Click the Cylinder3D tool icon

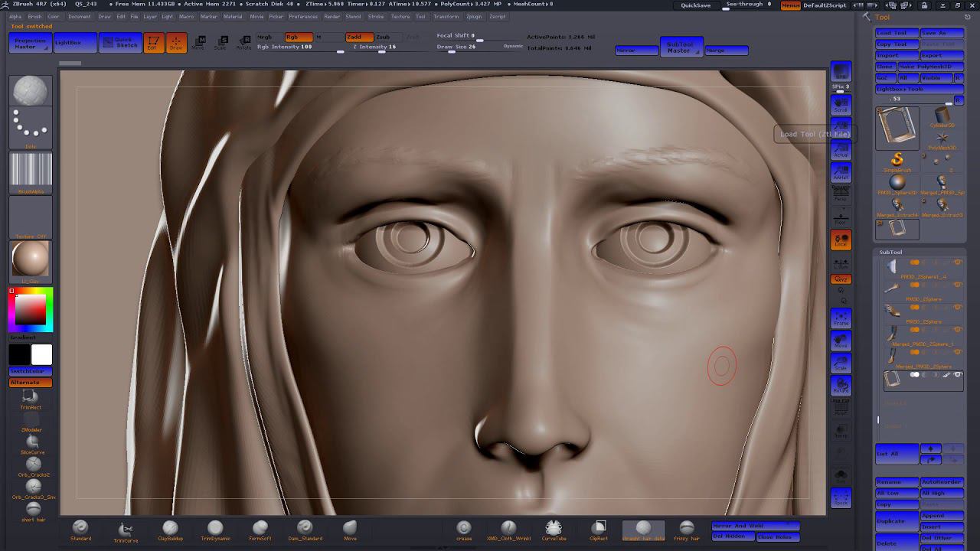coord(942,117)
